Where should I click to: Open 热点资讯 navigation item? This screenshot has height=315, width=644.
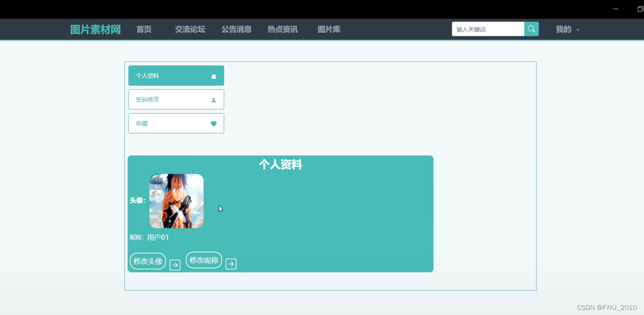pos(282,29)
